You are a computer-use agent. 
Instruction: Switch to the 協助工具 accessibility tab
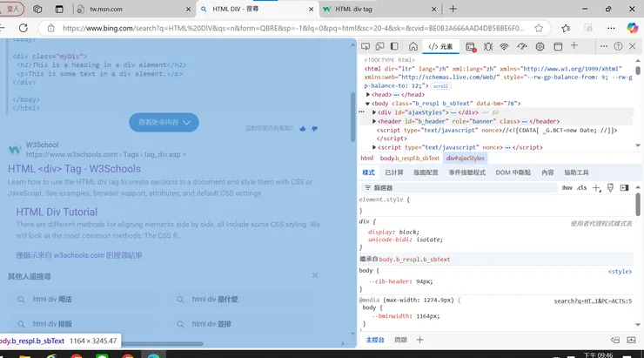576,172
